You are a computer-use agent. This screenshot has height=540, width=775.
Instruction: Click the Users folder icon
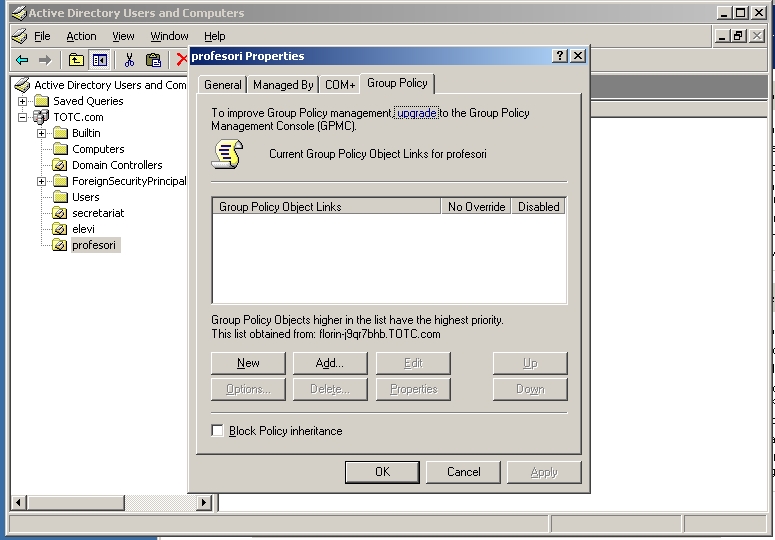[60, 197]
